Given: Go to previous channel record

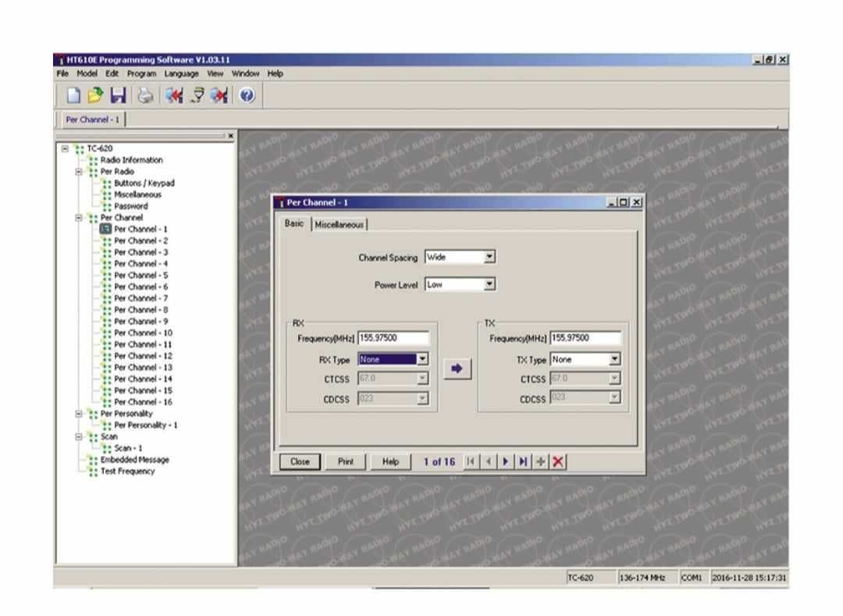Looking at the screenshot, I should (x=488, y=461).
